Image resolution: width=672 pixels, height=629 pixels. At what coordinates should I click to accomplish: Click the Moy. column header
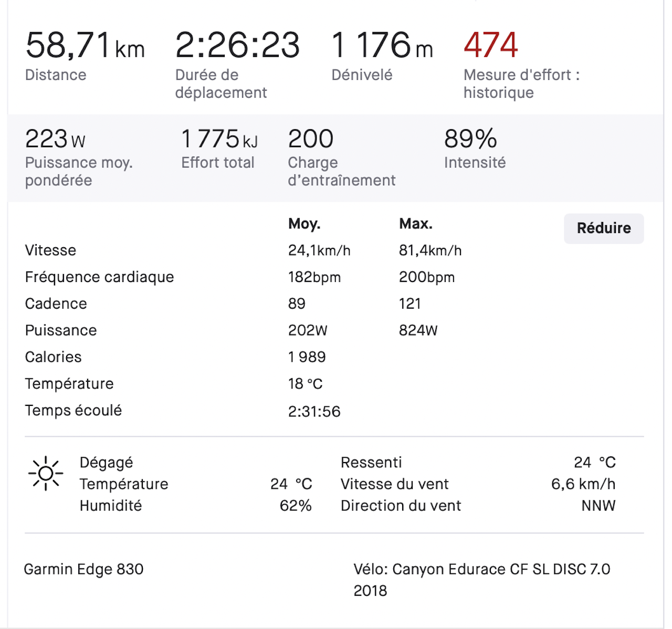click(x=304, y=224)
